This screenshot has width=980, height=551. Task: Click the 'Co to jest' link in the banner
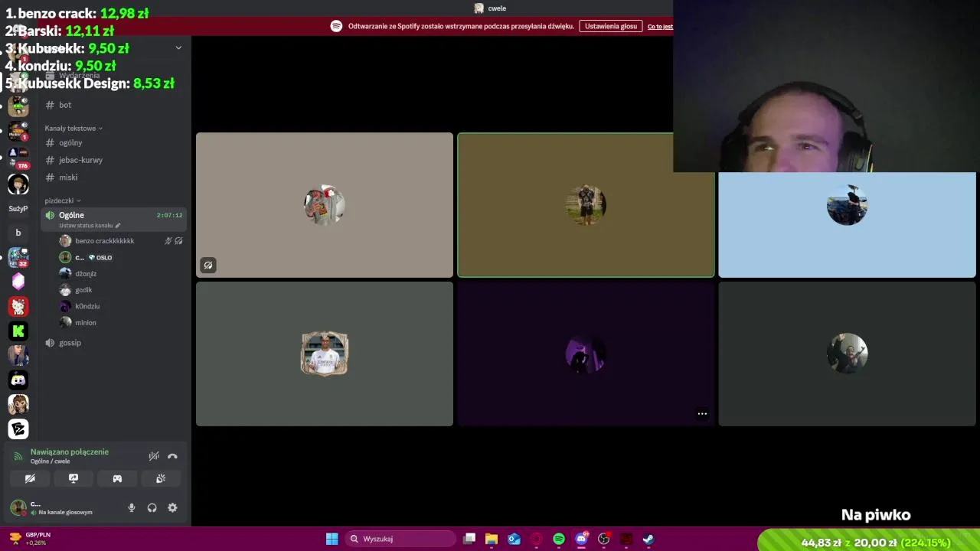pyautogui.click(x=660, y=27)
